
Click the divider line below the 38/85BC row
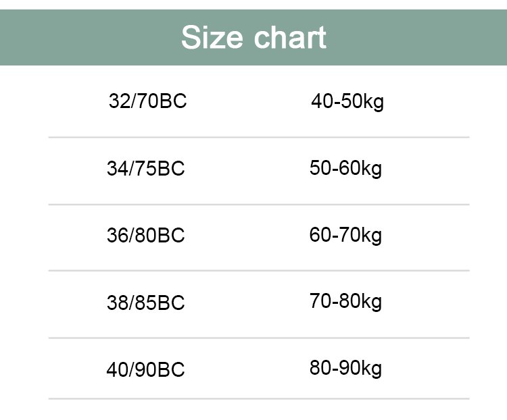[259, 338]
